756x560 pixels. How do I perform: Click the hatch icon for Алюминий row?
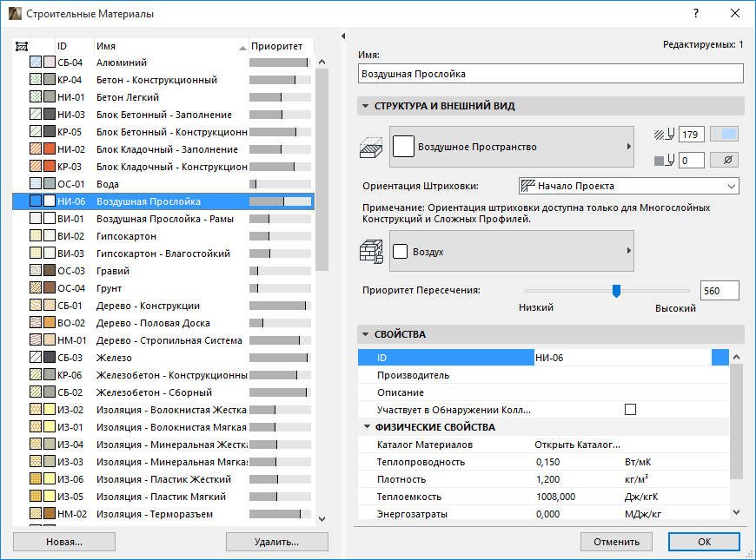(36, 63)
